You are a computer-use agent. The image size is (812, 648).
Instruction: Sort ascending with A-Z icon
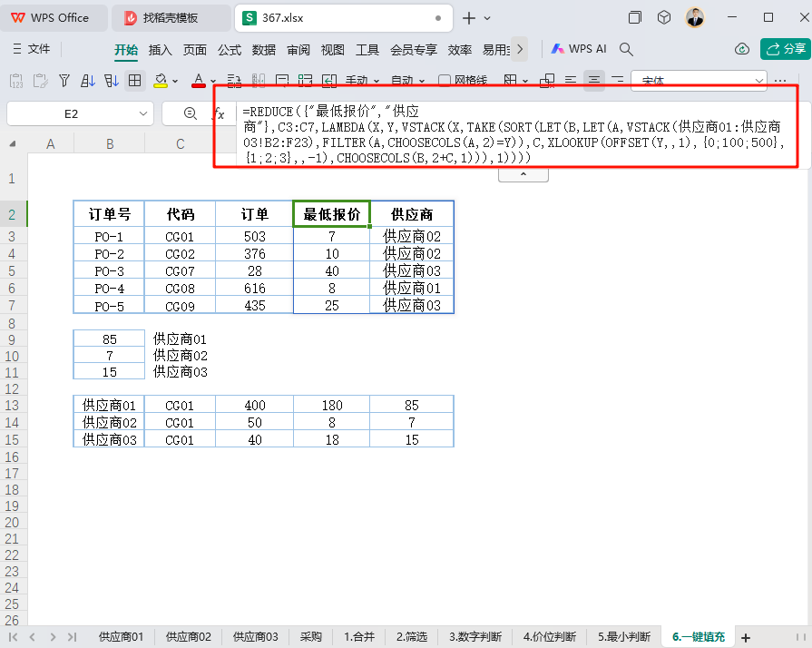point(87,81)
